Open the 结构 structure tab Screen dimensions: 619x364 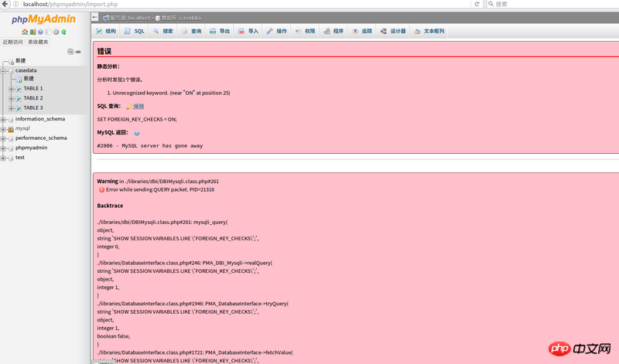click(x=106, y=31)
